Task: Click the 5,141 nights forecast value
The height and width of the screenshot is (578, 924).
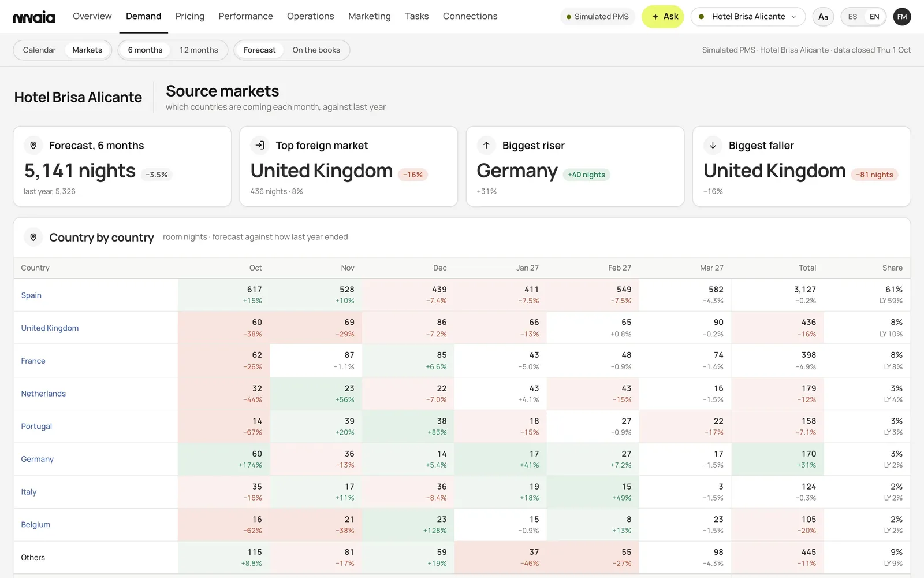Action: pyautogui.click(x=80, y=171)
